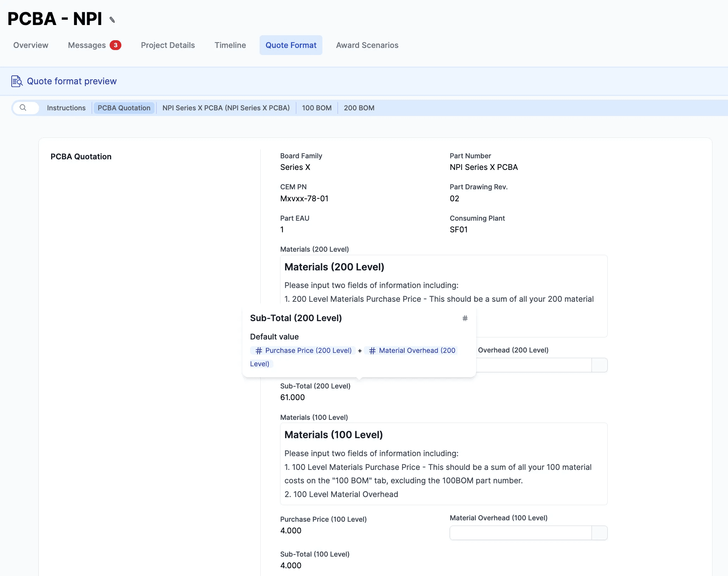Open the Messages tab

(x=87, y=45)
